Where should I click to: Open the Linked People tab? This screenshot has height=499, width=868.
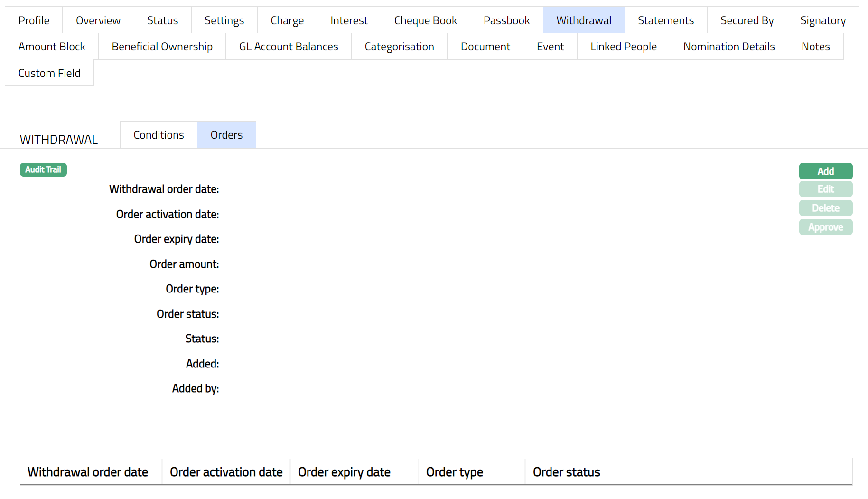coord(623,47)
